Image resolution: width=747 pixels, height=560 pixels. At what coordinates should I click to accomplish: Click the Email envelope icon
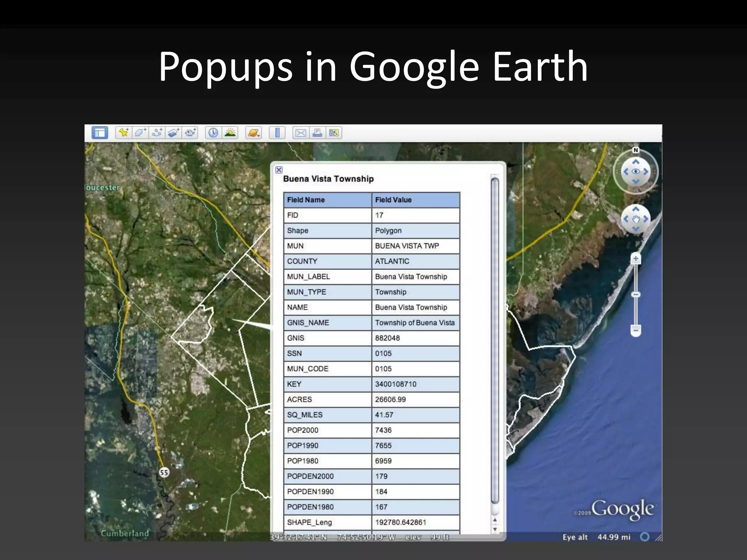[x=301, y=133]
